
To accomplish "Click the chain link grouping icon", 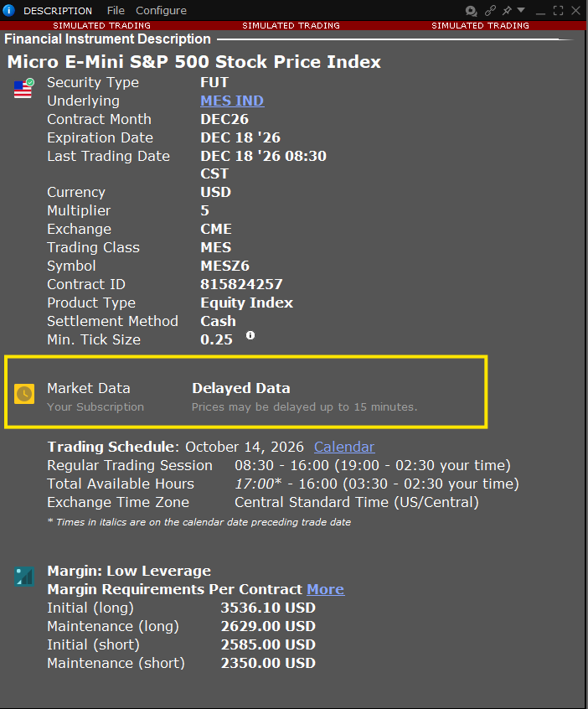I will (x=490, y=10).
